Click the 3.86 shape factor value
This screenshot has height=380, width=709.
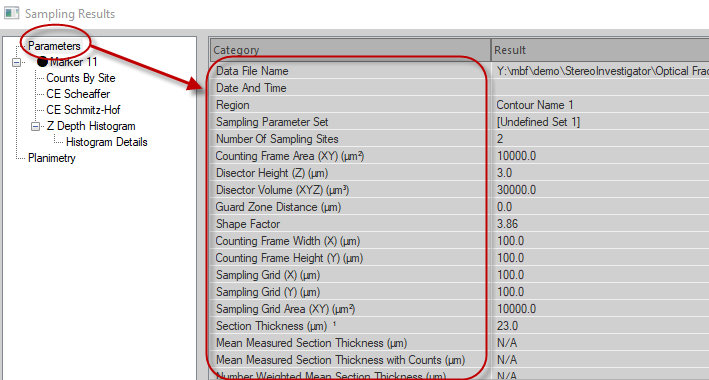coord(507,224)
